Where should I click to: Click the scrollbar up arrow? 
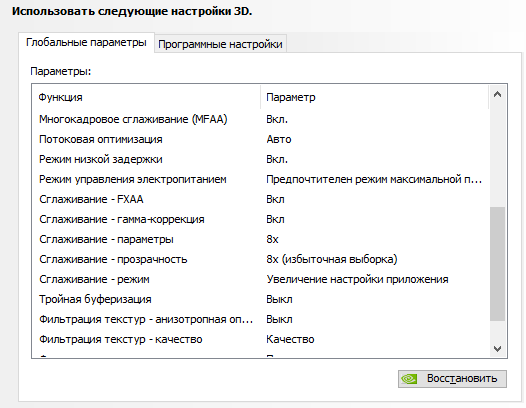497,95
